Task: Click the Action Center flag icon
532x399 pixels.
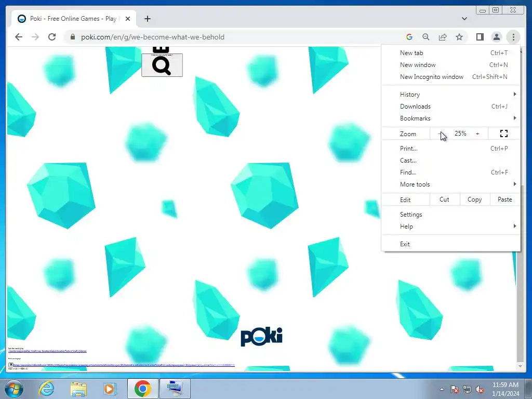Action: point(455,389)
